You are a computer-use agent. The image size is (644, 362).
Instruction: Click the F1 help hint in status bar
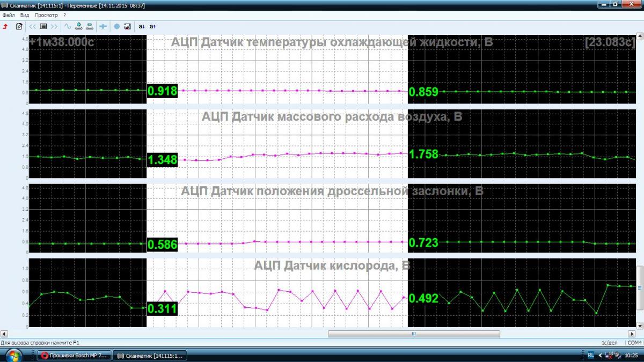[x=40, y=342]
